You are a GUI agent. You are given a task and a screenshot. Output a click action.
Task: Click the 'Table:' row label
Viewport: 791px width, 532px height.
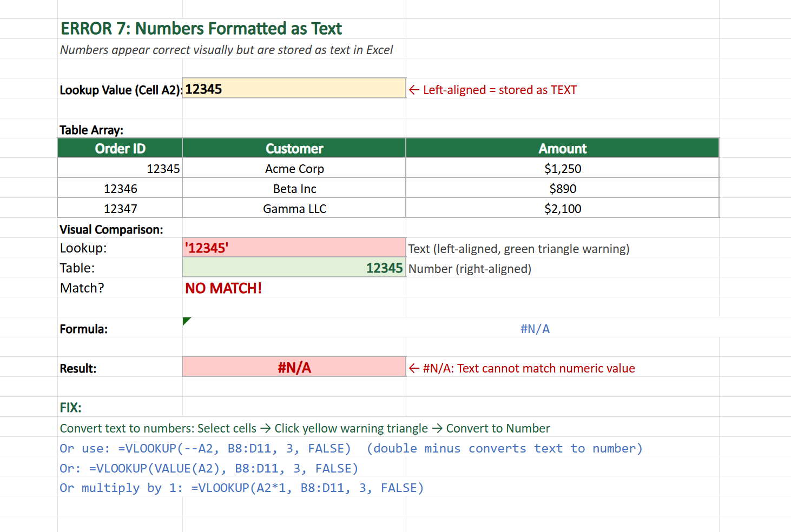click(x=77, y=268)
